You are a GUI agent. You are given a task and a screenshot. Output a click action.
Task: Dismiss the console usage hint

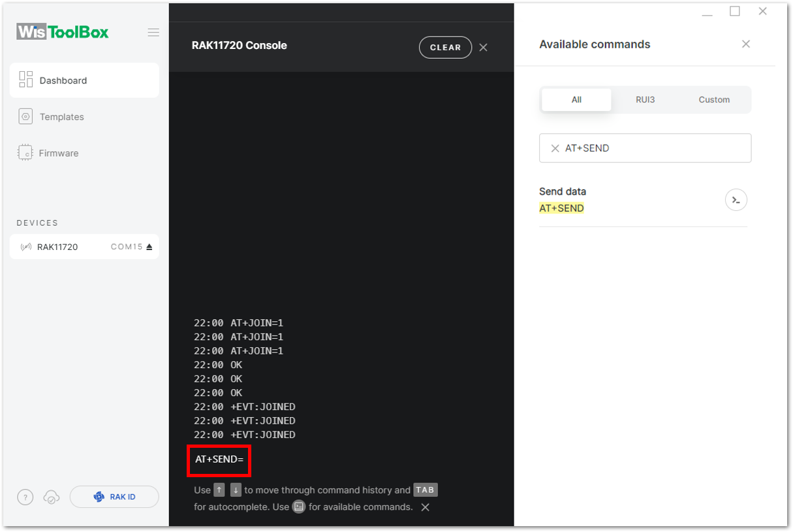click(x=425, y=507)
